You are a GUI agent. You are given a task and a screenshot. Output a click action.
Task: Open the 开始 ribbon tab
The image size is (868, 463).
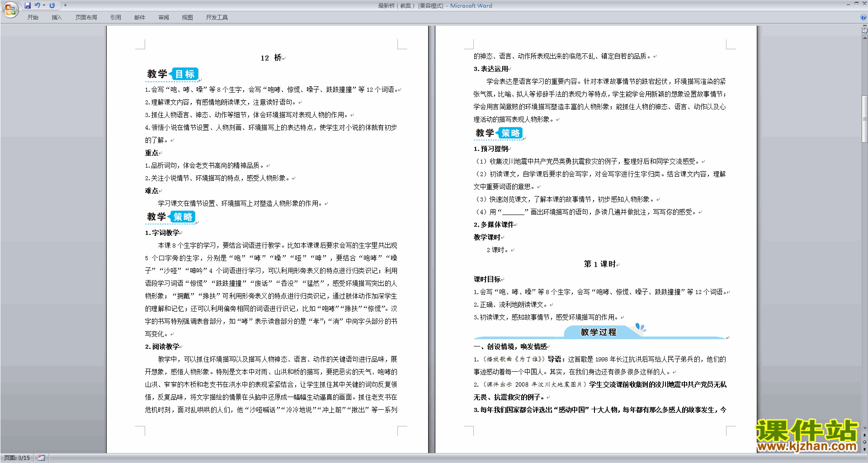[x=33, y=18]
